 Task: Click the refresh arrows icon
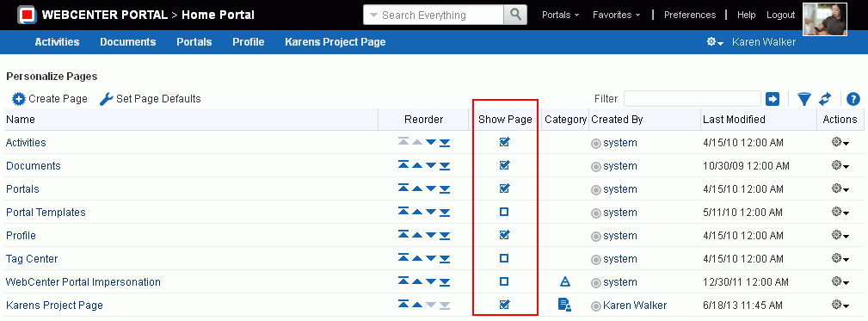click(x=825, y=99)
